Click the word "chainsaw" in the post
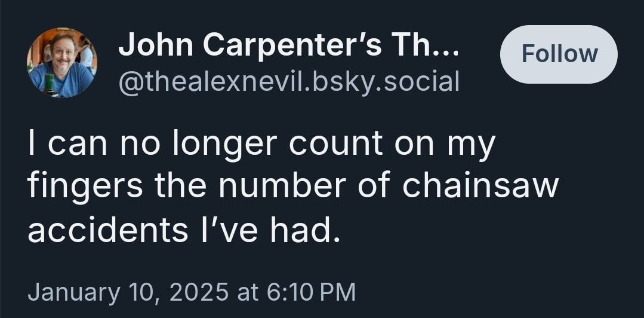644x318 pixels. coord(480,186)
